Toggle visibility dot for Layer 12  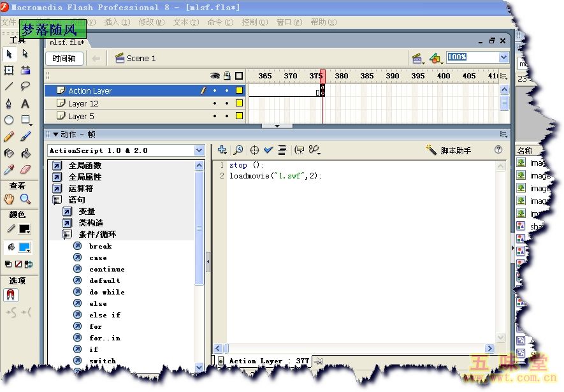click(x=215, y=103)
